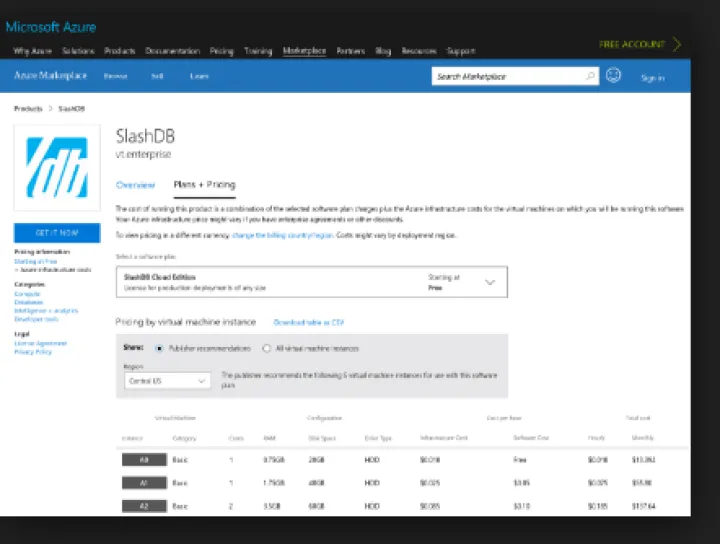The height and width of the screenshot is (544, 720).
Task: Select All virtual machine instances radio
Action: [267, 348]
